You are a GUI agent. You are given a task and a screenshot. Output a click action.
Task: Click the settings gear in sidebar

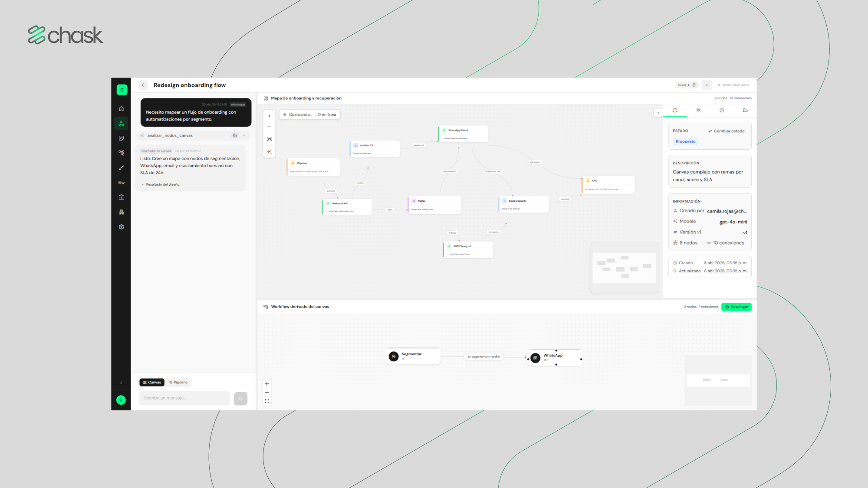click(x=122, y=227)
